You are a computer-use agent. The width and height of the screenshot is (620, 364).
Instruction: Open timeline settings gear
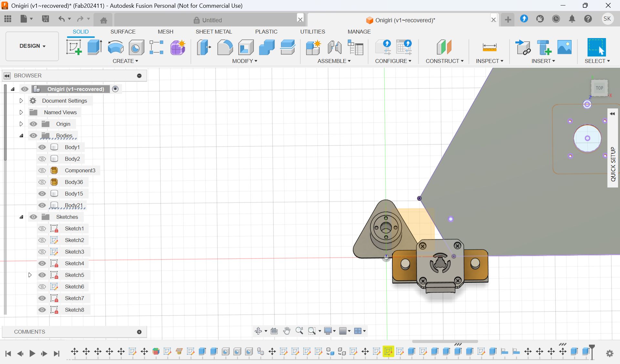(610, 353)
